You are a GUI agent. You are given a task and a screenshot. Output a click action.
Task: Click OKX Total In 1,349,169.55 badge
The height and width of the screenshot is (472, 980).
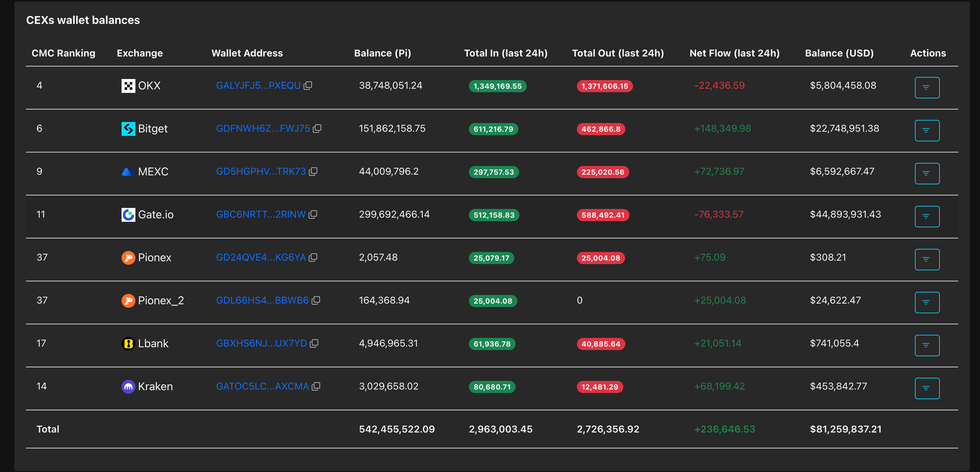(497, 86)
